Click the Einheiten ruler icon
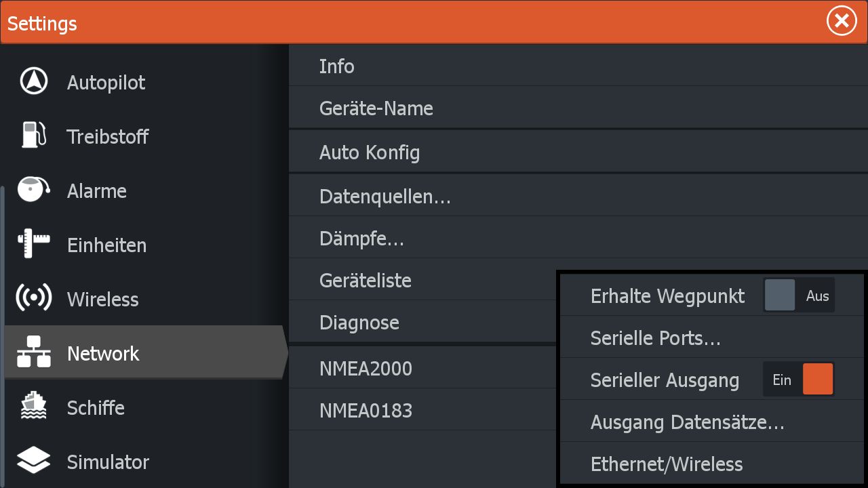The width and height of the screenshot is (868, 488). click(33, 245)
